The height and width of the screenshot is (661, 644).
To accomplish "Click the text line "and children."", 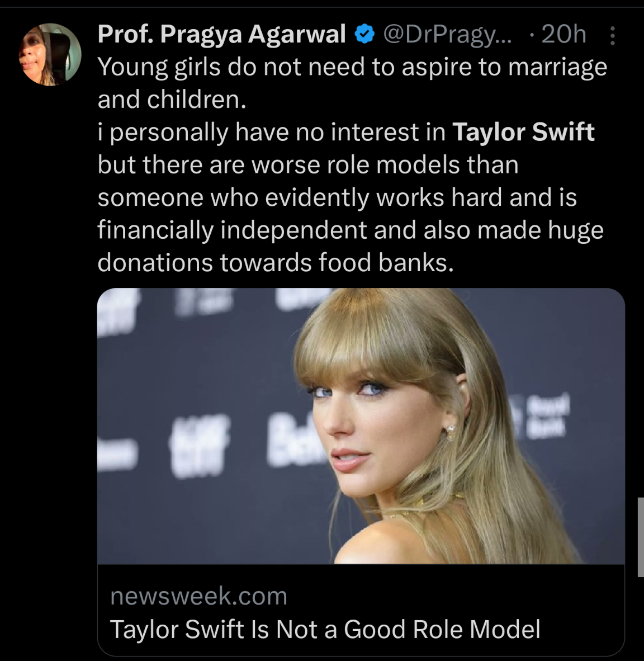I will point(172,100).
